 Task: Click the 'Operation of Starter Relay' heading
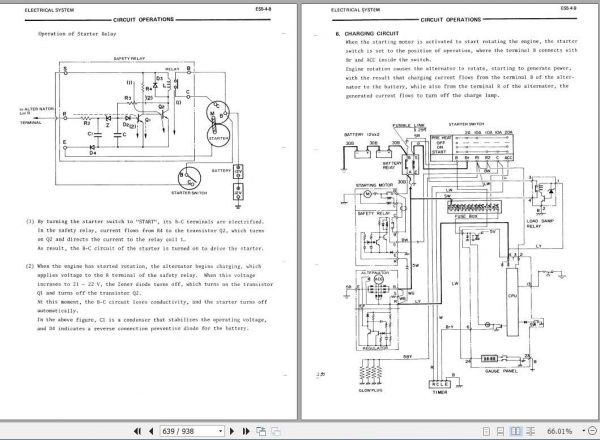coord(77,34)
